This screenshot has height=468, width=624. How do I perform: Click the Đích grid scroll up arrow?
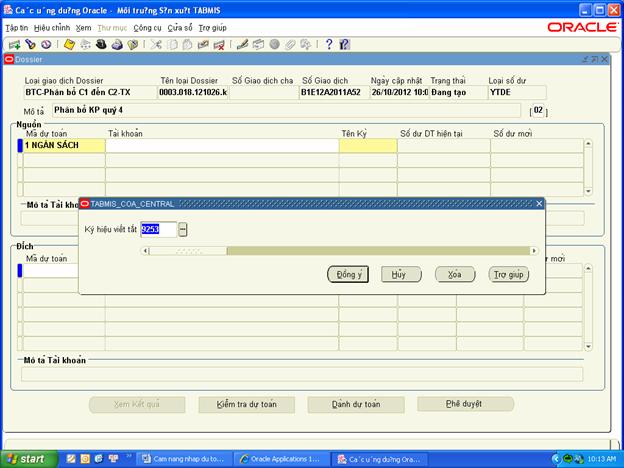coord(588,268)
